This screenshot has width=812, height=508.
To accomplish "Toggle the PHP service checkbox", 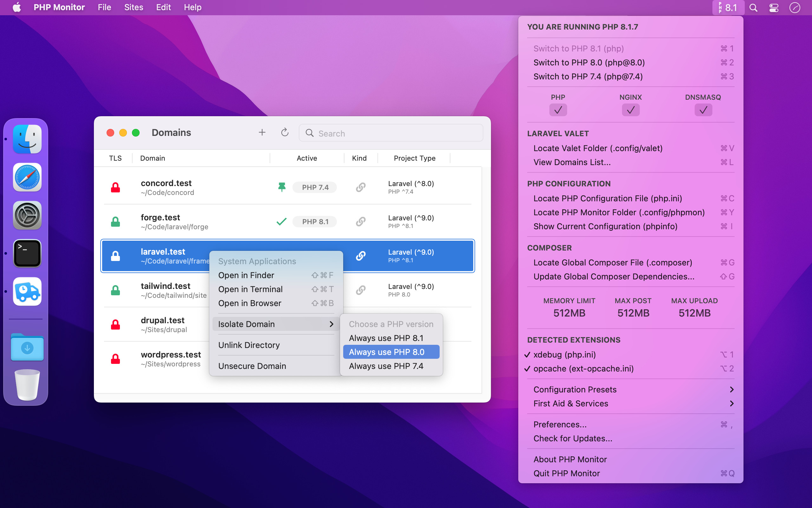I will [558, 110].
